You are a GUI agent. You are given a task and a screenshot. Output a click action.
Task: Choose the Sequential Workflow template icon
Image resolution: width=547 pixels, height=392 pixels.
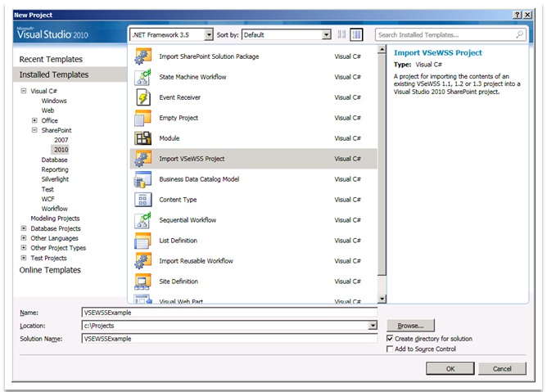[x=142, y=220]
